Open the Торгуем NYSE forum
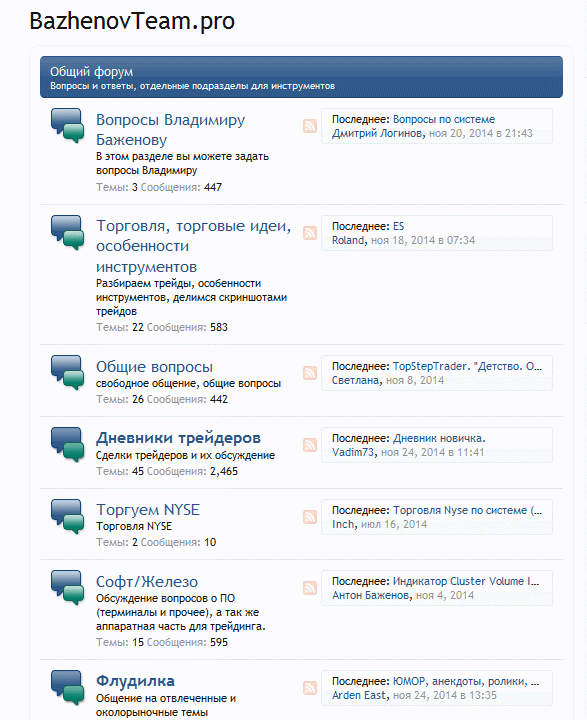 [x=148, y=510]
